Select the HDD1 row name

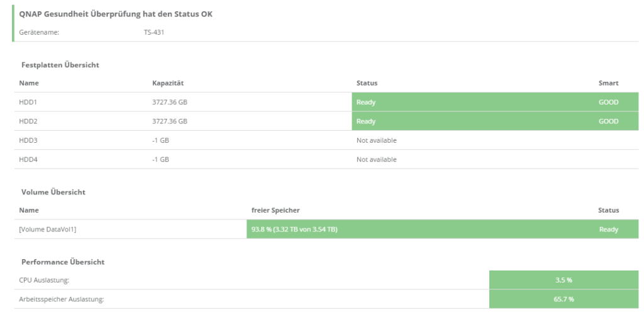point(29,102)
